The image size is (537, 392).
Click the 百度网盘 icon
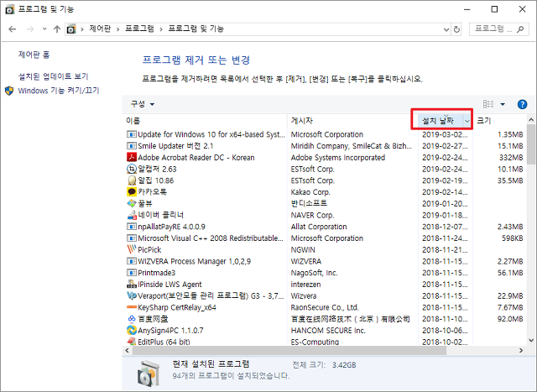[132, 319]
